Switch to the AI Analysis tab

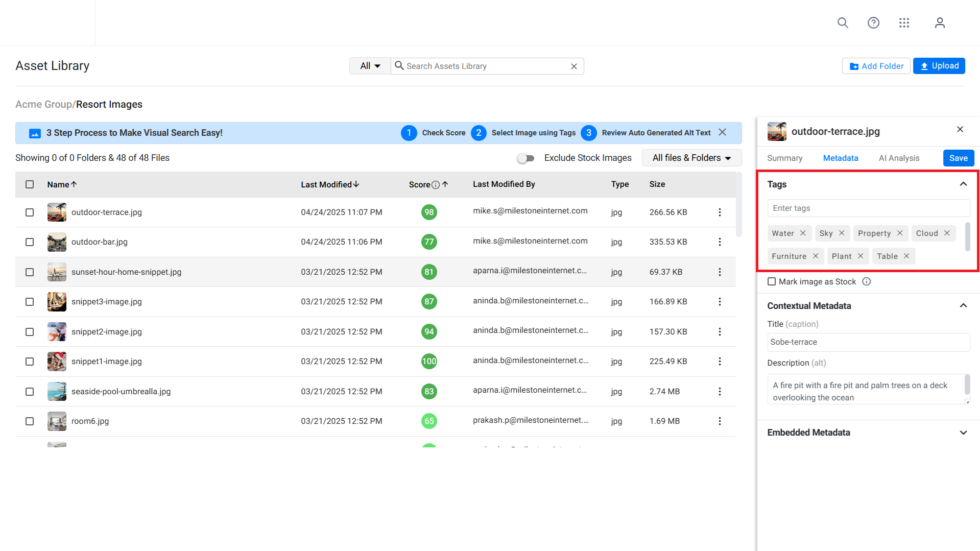[x=899, y=158]
